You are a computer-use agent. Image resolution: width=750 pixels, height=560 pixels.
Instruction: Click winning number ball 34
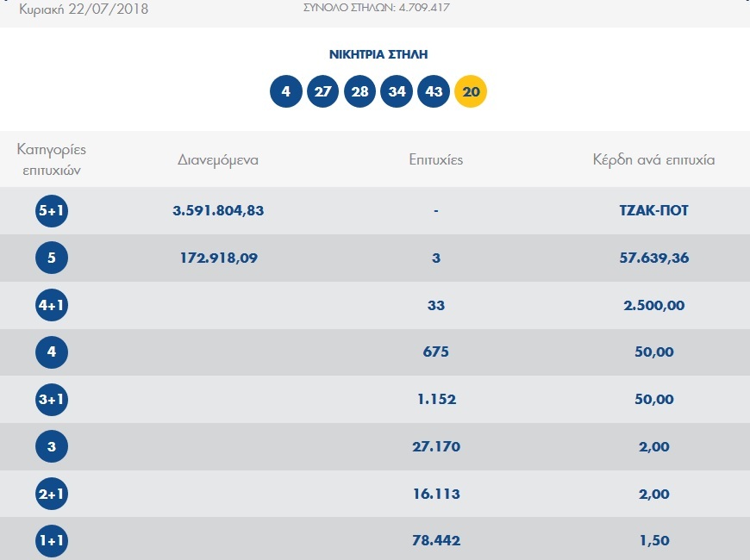point(397,91)
